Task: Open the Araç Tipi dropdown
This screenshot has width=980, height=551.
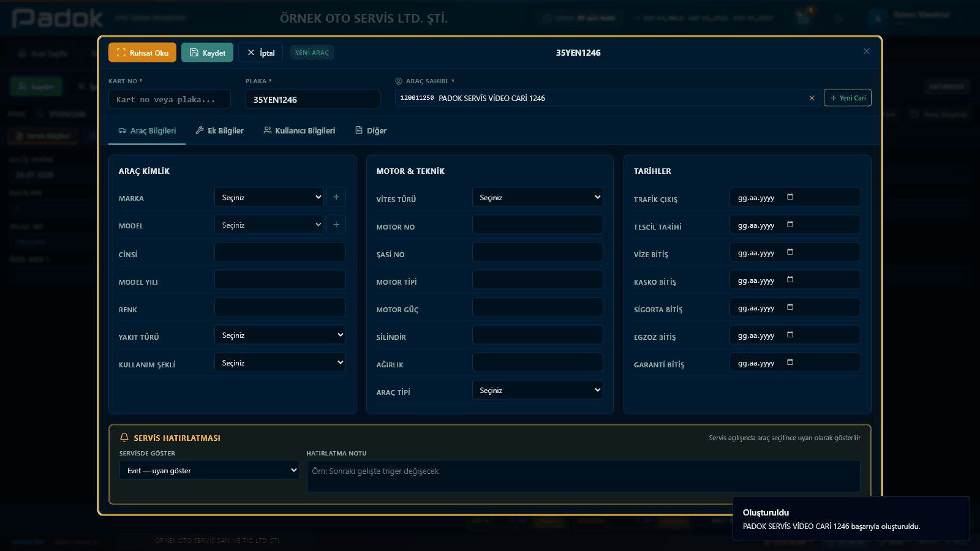Action: coord(538,390)
